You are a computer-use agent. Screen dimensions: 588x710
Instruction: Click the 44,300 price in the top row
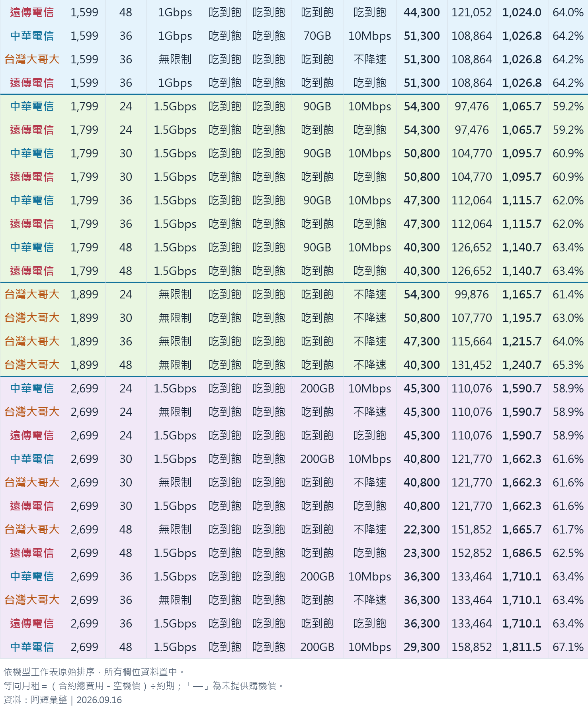(422, 12)
